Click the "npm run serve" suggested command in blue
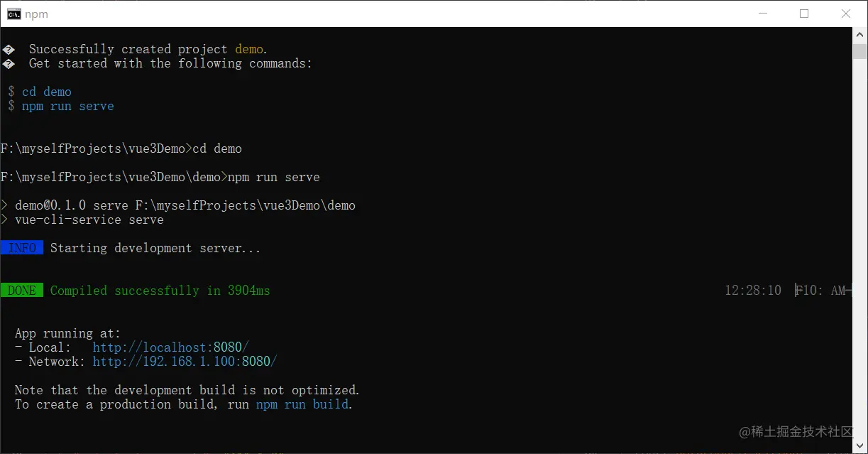 (68, 106)
